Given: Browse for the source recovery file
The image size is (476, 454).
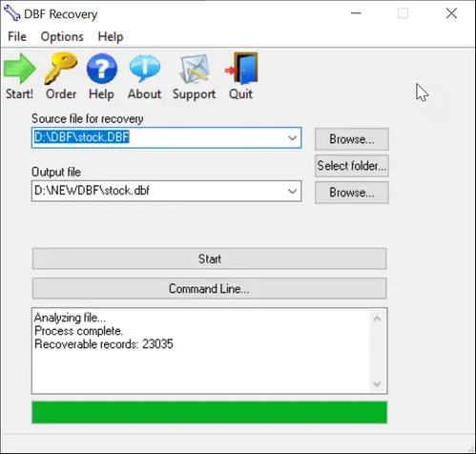Looking at the screenshot, I should coord(352,139).
